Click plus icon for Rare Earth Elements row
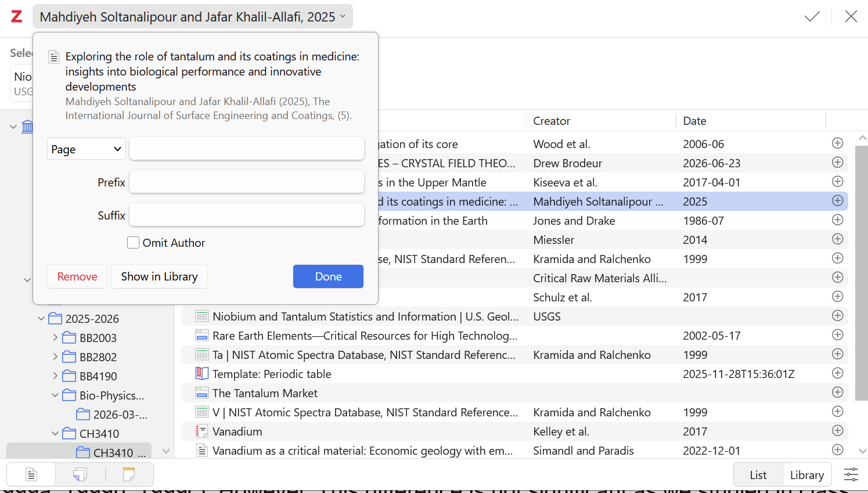The image size is (868, 493). coord(837,334)
